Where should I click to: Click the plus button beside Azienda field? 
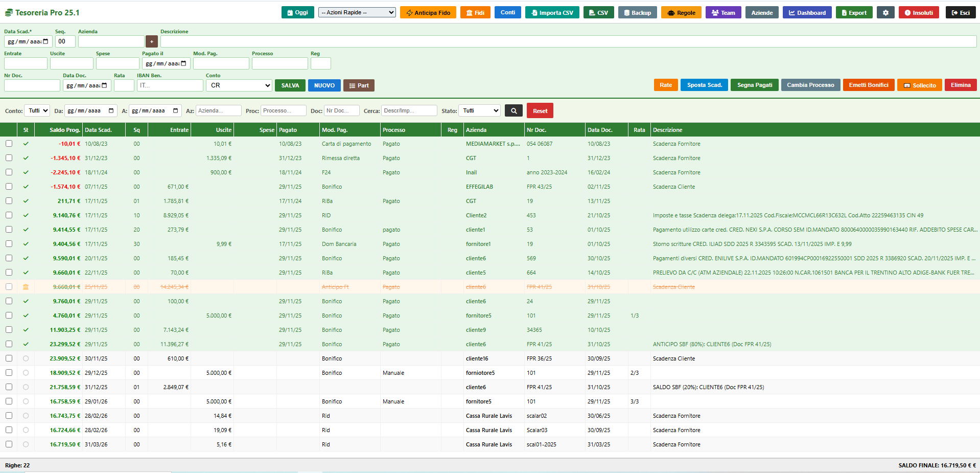(151, 41)
